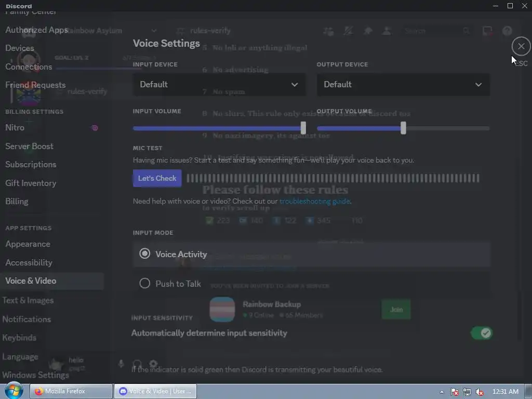Open the Output Device dropdown
The height and width of the screenshot is (399, 532).
tap(403, 85)
